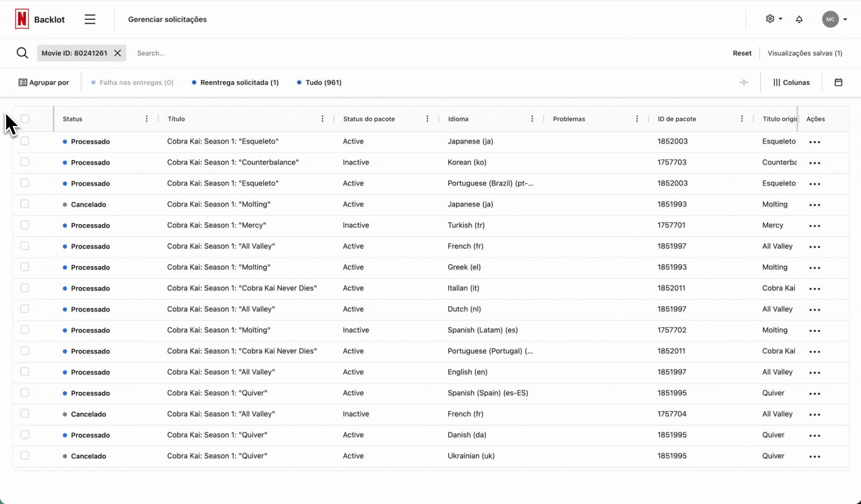Image resolution: width=861 pixels, height=504 pixels.
Task: Click the row density adjustment icon
Action: [744, 82]
